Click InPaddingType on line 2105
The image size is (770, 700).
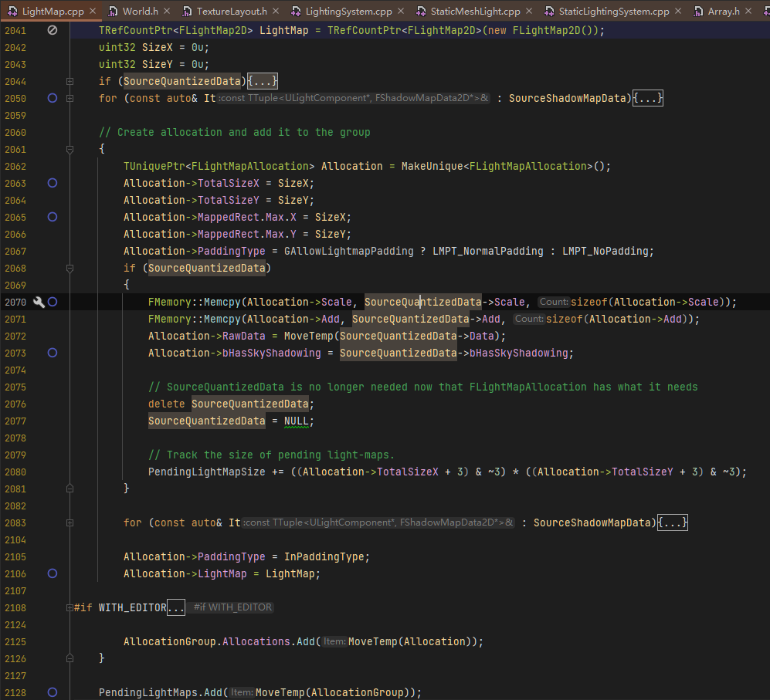324,557
